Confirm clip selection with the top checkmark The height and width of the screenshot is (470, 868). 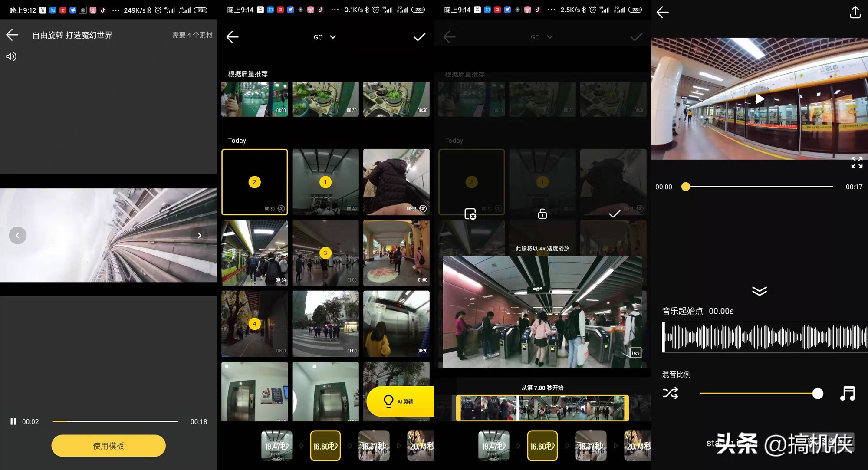[x=419, y=37]
